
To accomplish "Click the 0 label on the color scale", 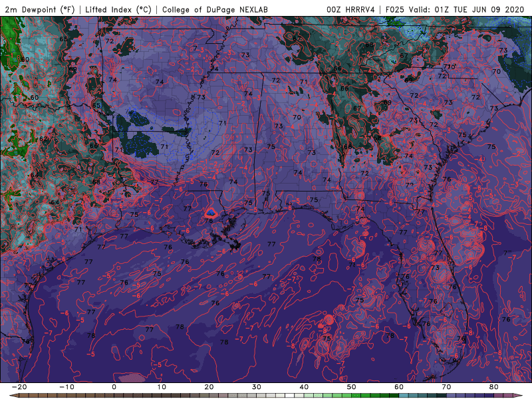I will point(114,387).
